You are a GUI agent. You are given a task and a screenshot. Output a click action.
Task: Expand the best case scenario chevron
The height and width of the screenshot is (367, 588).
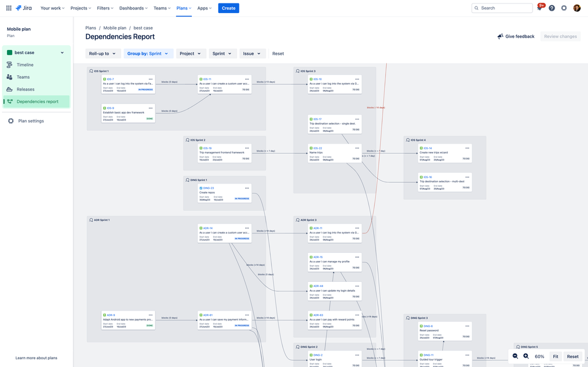click(61, 52)
